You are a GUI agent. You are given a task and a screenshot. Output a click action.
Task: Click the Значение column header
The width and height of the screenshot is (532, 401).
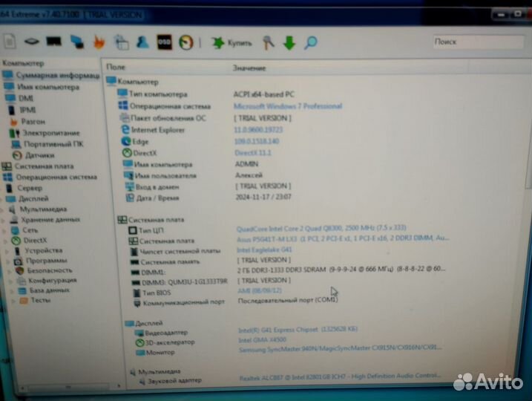(249, 68)
